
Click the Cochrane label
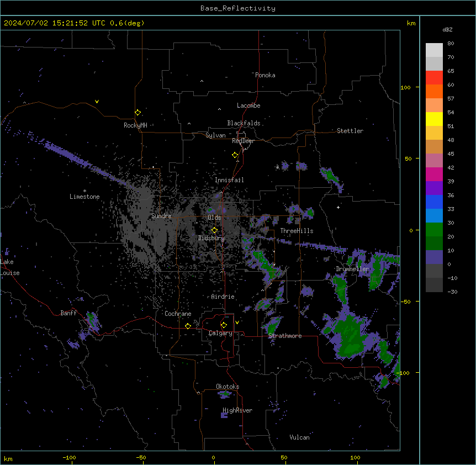[178, 314]
